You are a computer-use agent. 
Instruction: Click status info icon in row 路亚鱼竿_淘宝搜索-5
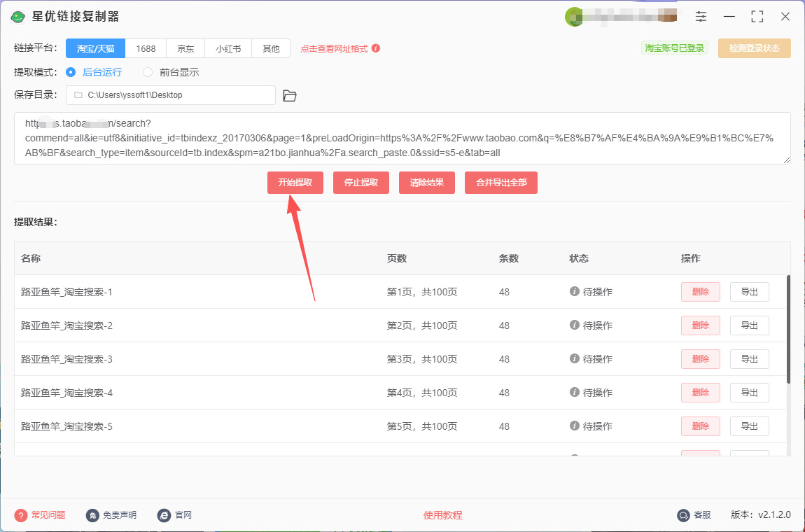[575, 426]
